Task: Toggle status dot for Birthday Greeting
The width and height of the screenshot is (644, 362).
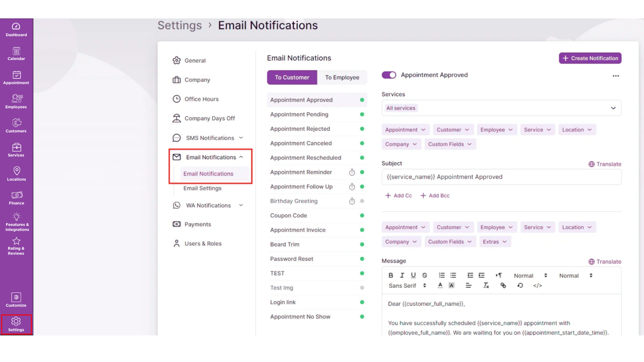Action: point(362,201)
